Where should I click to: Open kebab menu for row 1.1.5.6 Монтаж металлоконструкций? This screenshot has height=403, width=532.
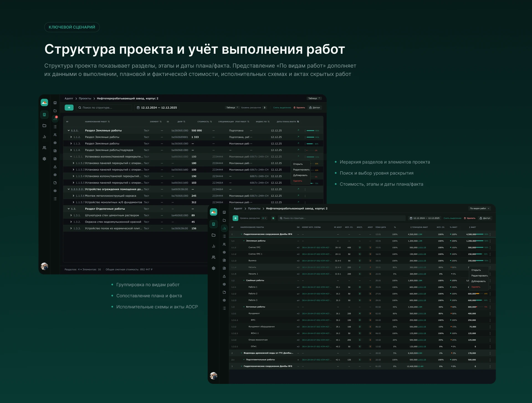tap(305, 196)
